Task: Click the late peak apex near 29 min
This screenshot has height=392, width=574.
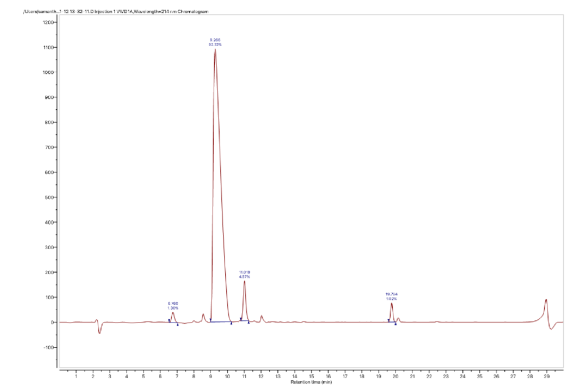Action: click(546, 300)
